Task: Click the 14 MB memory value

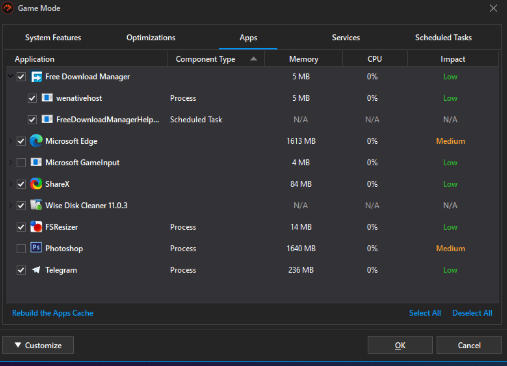Action: [301, 227]
